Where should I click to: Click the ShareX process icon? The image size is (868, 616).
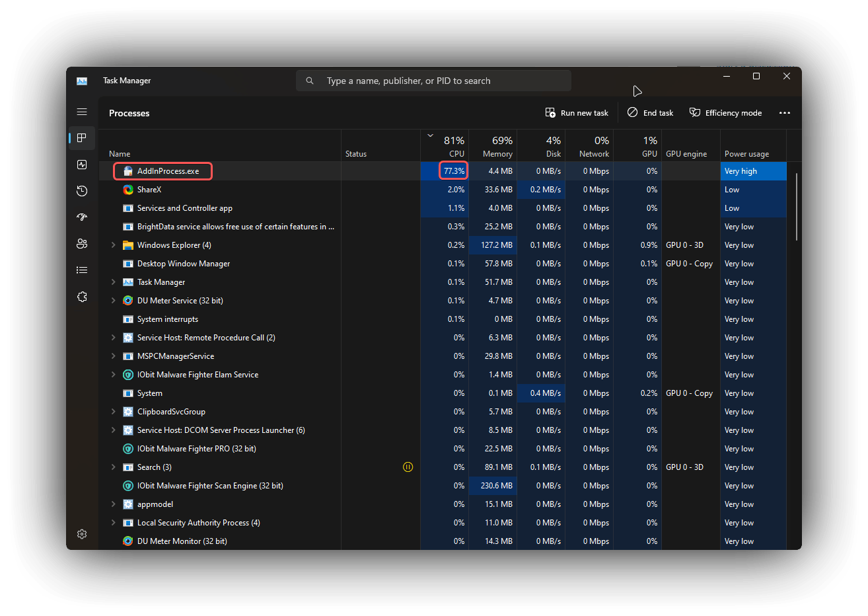point(128,190)
